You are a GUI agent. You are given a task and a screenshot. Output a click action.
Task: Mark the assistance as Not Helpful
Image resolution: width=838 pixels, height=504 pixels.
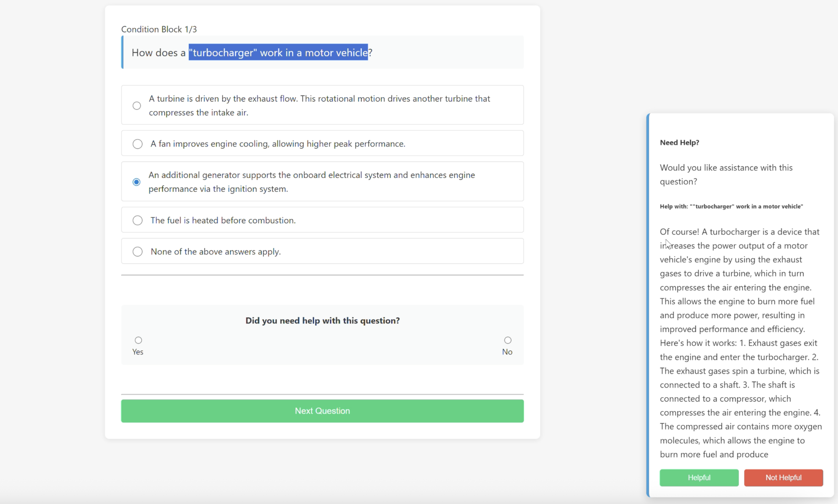pyautogui.click(x=783, y=478)
